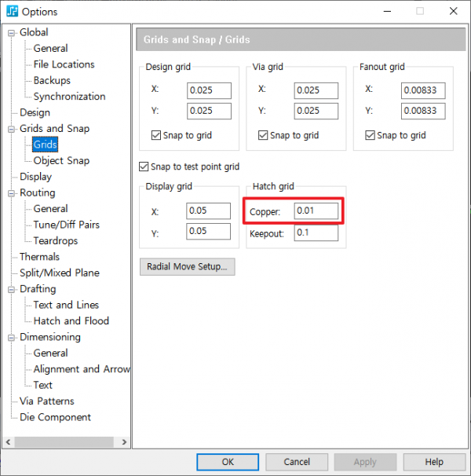Collapse the Drafting tree node
This screenshot has width=471, height=476.
pyautogui.click(x=12, y=290)
